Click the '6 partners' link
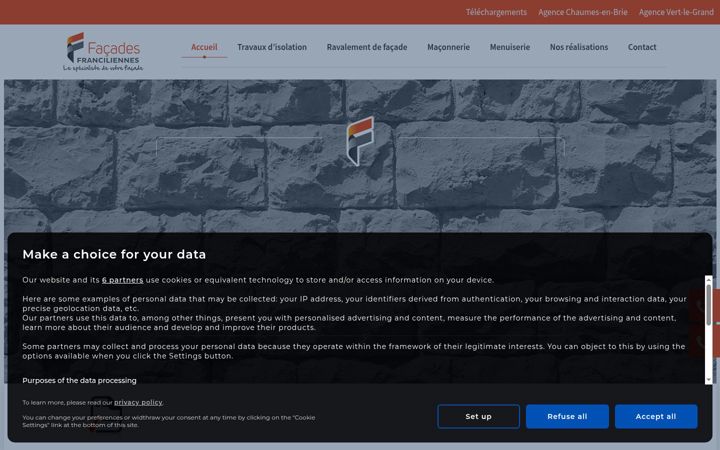 (x=123, y=280)
